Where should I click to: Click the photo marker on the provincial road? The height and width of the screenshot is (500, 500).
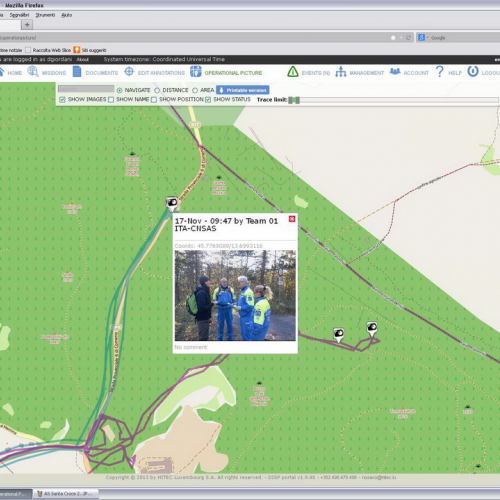point(172,203)
